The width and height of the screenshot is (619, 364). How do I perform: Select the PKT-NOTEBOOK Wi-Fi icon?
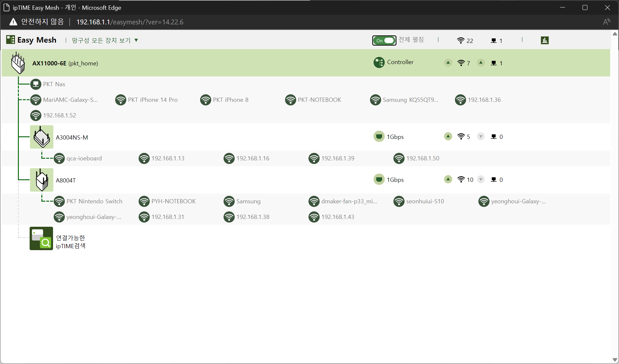291,100
